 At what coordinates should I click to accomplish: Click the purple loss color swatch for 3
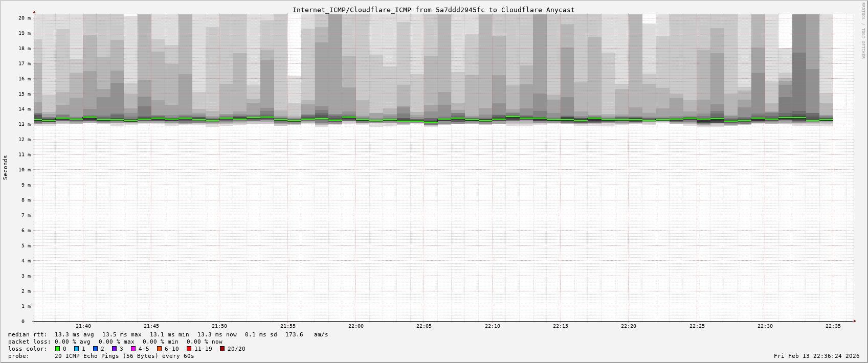pyautogui.click(x=115, y=349)
